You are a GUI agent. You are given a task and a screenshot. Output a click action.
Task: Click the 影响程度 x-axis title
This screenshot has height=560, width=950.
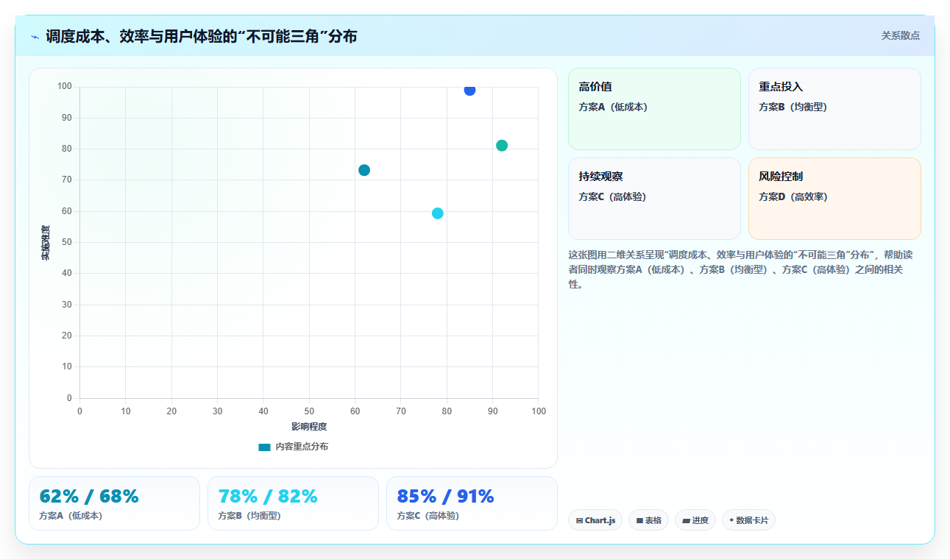point(309,427)
